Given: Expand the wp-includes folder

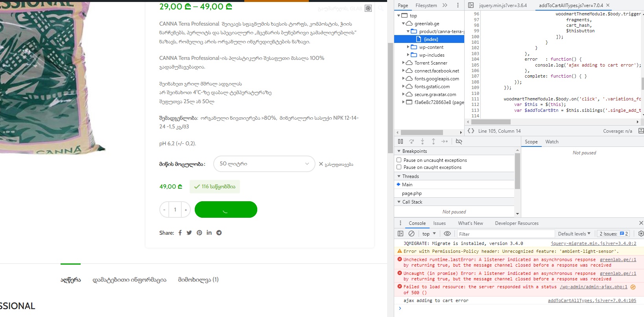Looking at the screenshot, I should point(408,55).
